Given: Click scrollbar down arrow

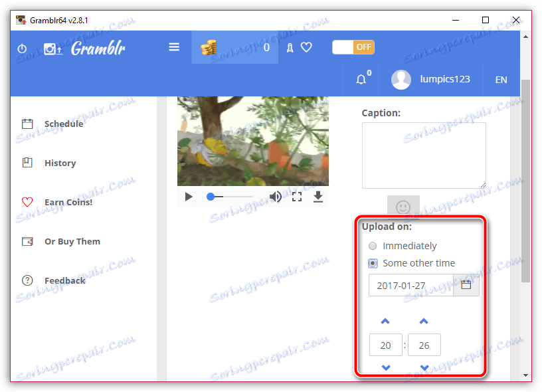Looking at the screenshot, I should [x=525, y=375].
